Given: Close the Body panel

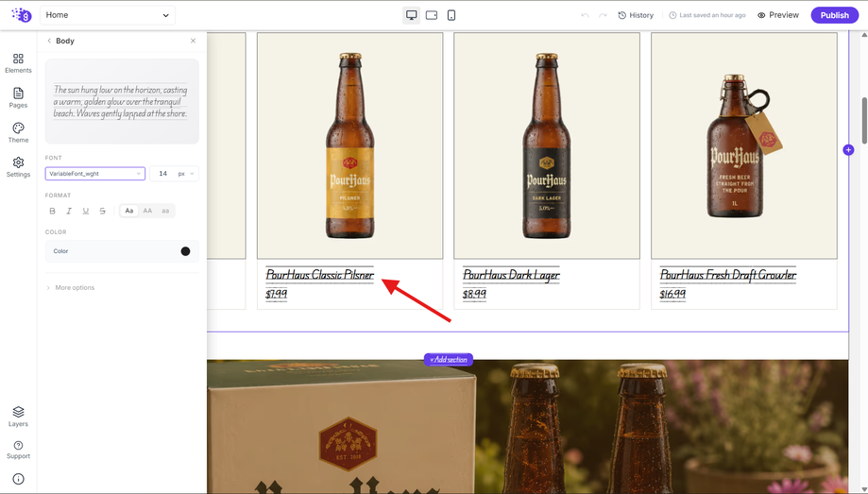Looking at the screenshot, I should (x=193, y=41).
